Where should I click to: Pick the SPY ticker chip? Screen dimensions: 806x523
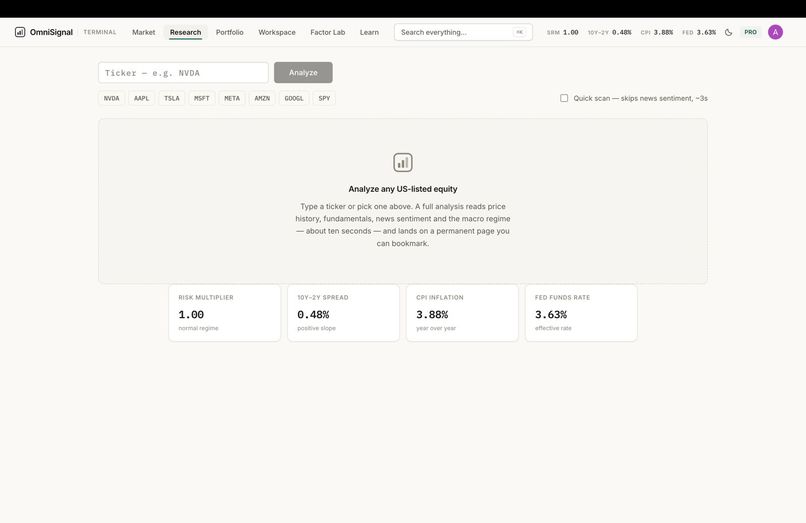(x=324, y=98)
